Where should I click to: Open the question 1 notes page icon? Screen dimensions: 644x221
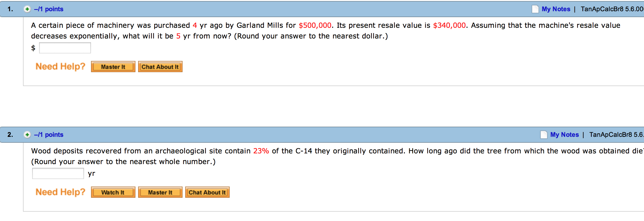(x=535, y=9)
